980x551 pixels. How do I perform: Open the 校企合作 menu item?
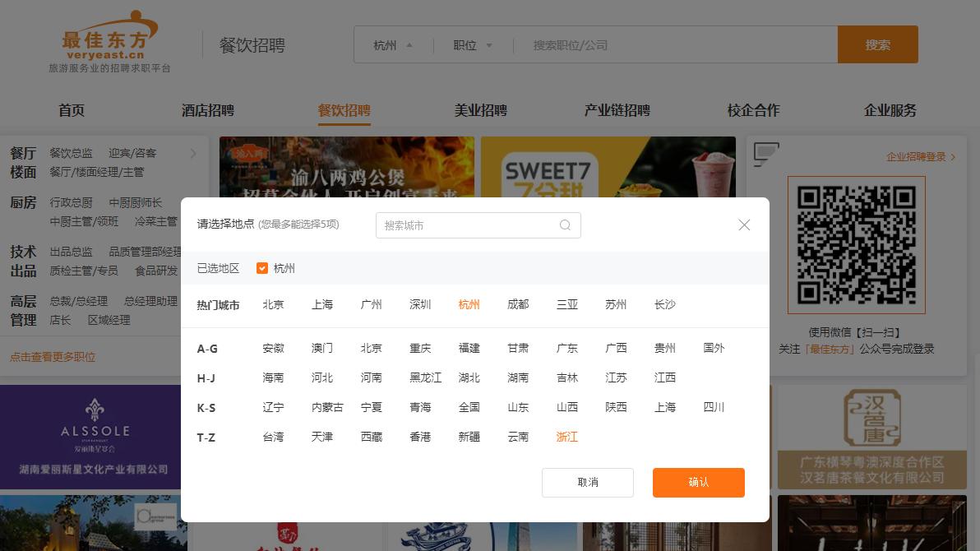(755, 110)
